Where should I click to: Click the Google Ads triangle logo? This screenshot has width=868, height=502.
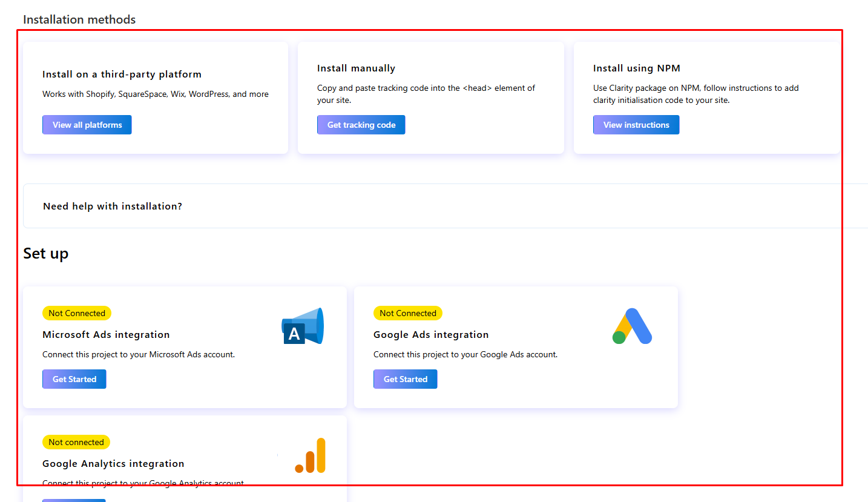pyautogui.click(x=633, y=326)
